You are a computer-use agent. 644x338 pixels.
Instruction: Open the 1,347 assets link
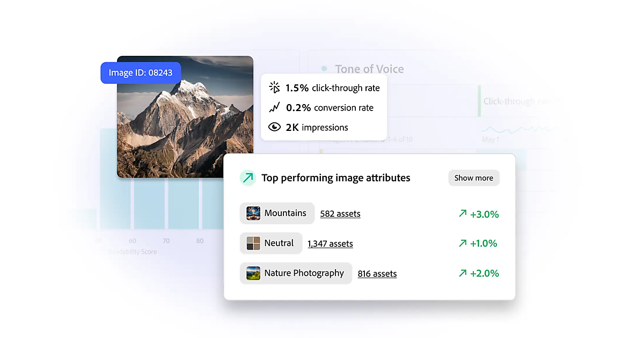[x=330, y=244]
